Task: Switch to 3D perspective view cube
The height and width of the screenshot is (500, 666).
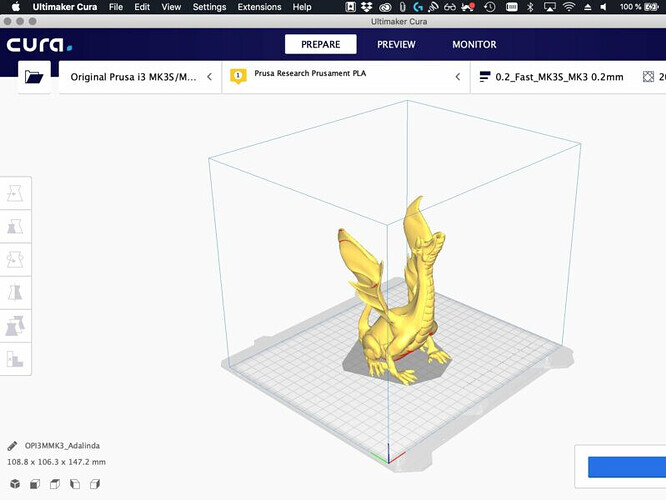Action: [15, 484]
